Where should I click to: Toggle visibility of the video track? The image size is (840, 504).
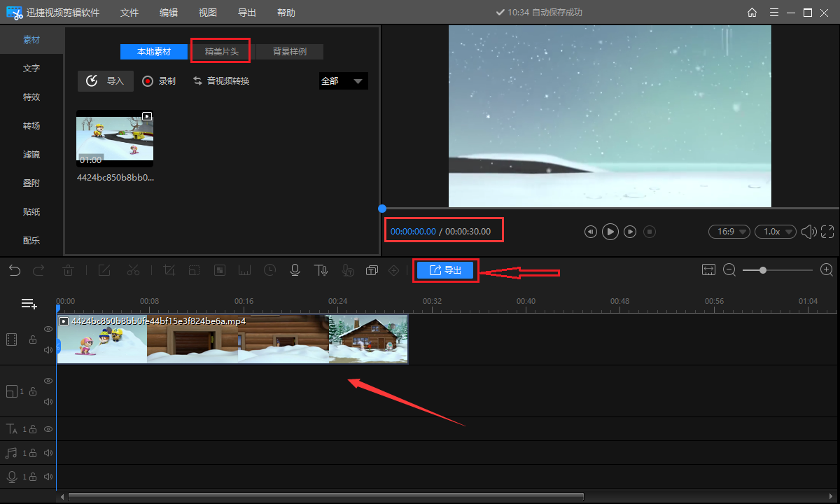(x=48, y=329)
